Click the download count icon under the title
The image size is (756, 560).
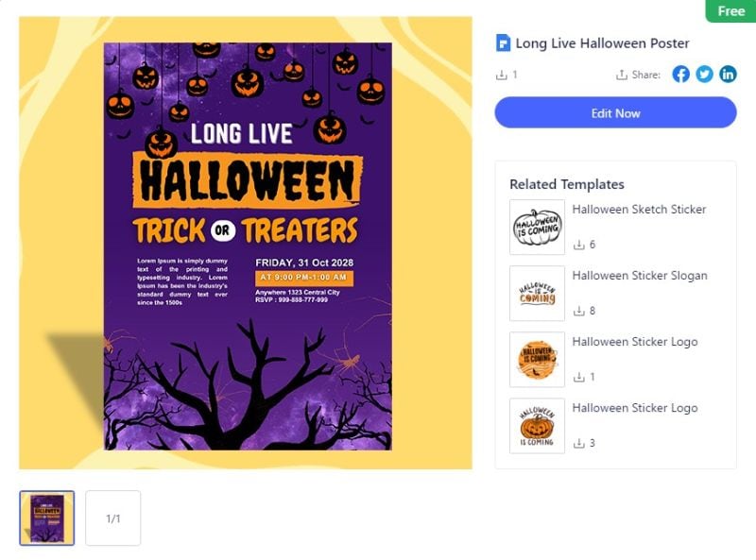(501, 75)
